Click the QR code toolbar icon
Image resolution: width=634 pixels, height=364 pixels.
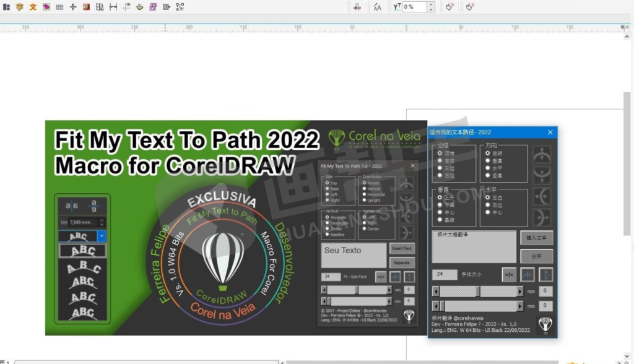coord(180,7)
